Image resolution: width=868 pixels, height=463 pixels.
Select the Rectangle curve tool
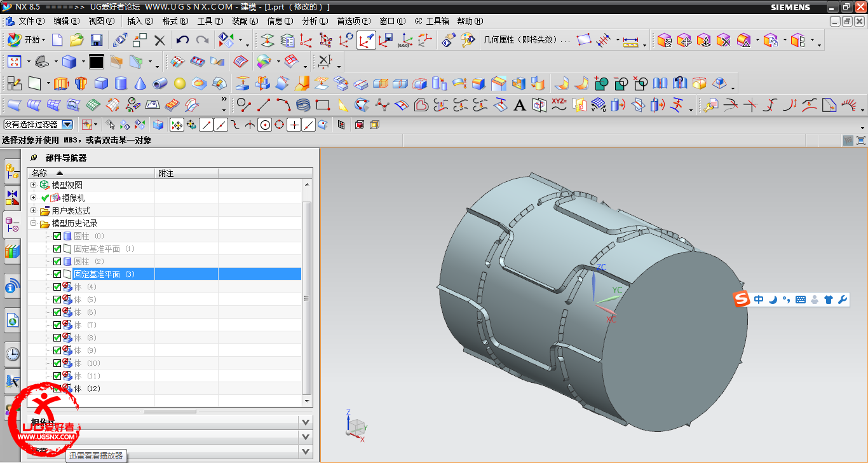pyautogui.click(x=323, y=105)
